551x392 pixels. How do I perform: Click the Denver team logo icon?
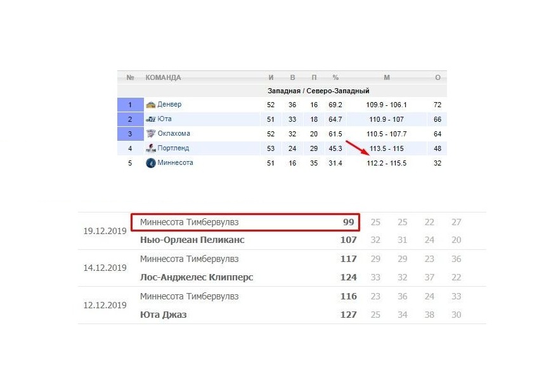click(151, 105)
